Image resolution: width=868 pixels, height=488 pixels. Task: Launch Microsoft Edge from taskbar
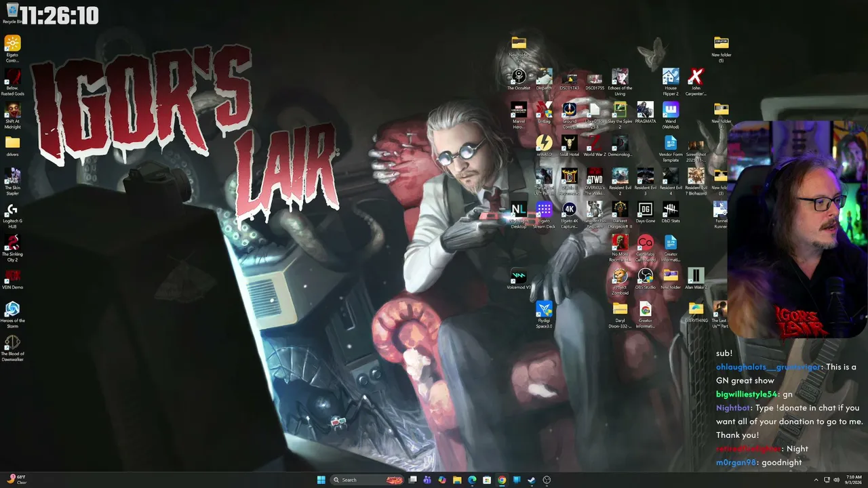click(x=472, y=480)
